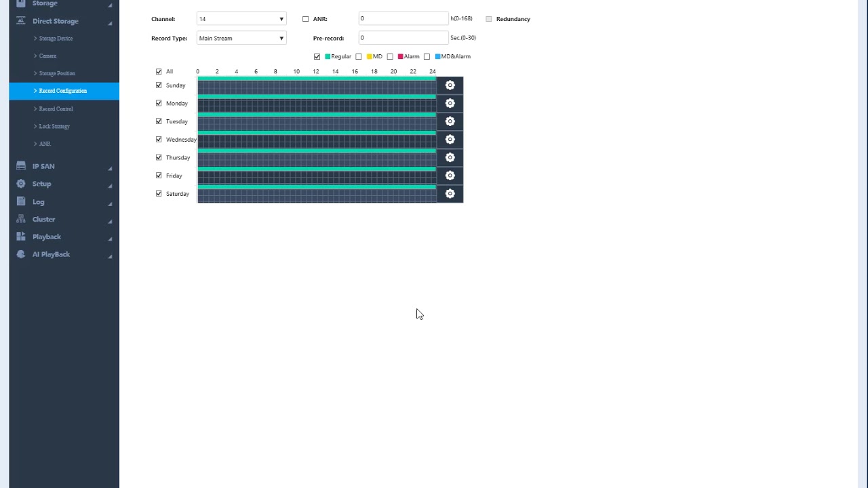Click the ANR hours input field
Image resolution: width=868 pixels, height=488 pixels.
click(x=403, y=19)
